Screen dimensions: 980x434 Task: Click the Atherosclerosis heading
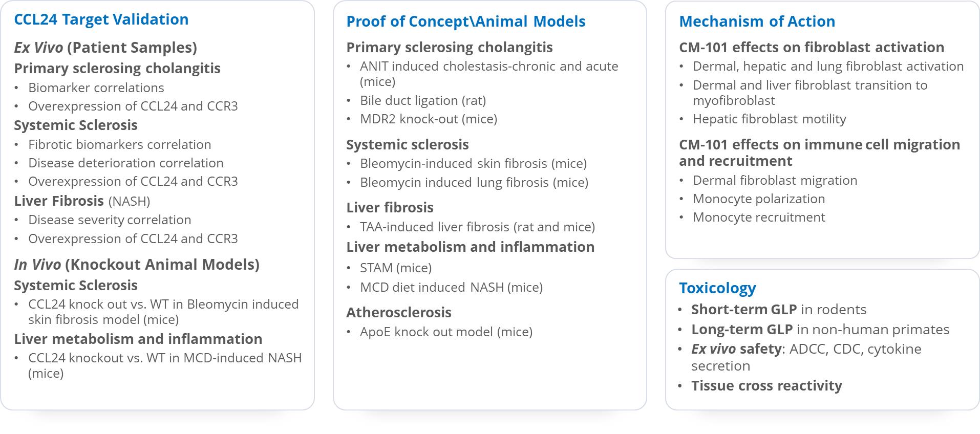tap(398, 312)
